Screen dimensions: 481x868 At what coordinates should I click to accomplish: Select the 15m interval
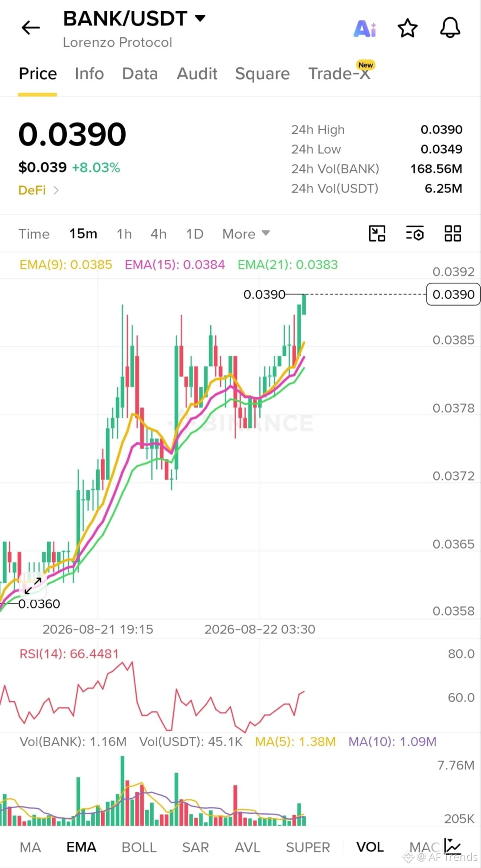[83, 234]
